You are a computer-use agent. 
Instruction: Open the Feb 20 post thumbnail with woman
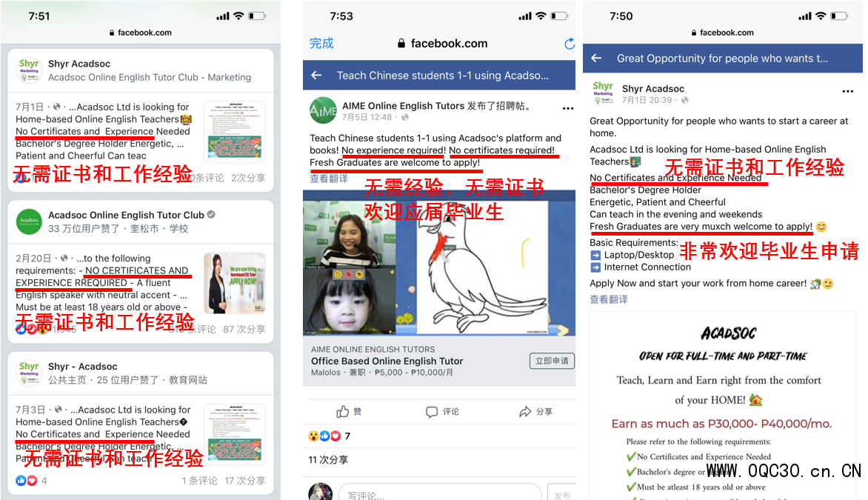[234, 283]
